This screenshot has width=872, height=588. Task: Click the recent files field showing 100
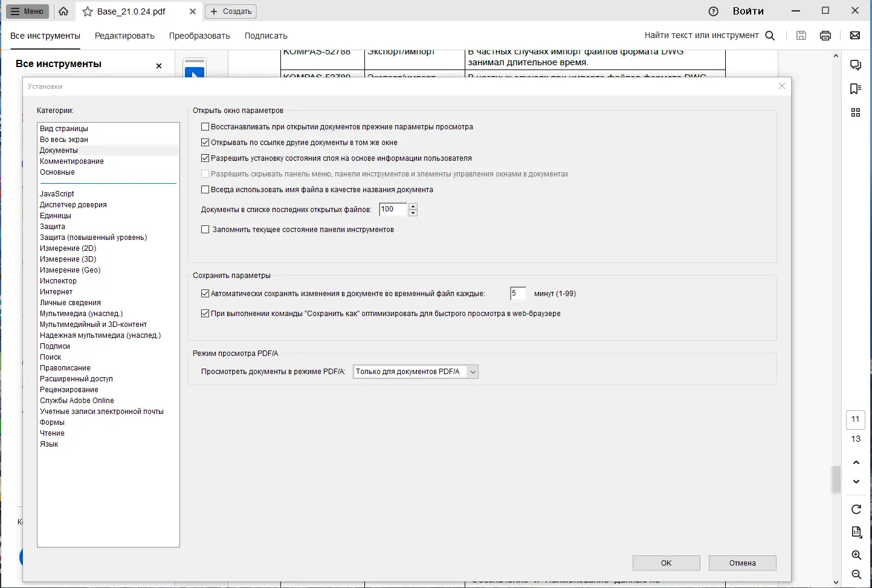pos(393,210)
